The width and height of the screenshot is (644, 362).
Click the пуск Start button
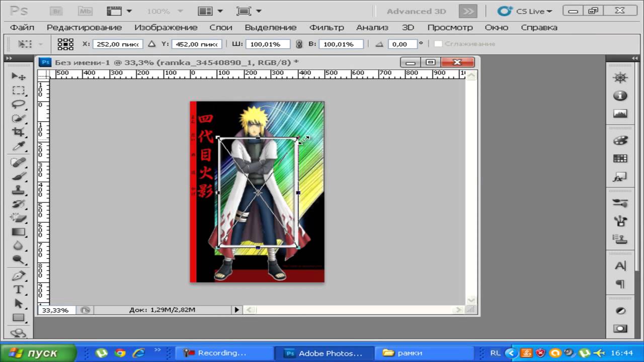(x=38, y=352)
